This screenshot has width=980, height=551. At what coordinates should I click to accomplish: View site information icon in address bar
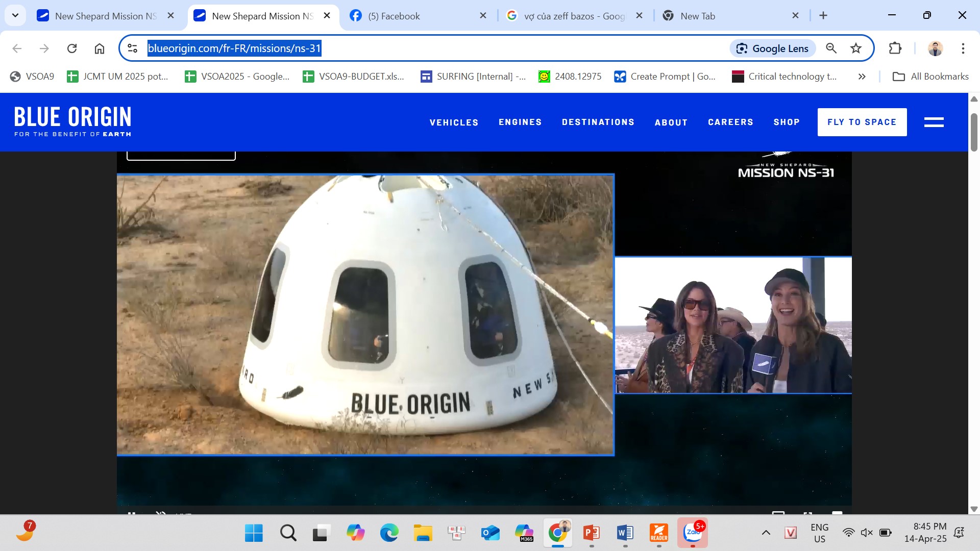[133, 48]
